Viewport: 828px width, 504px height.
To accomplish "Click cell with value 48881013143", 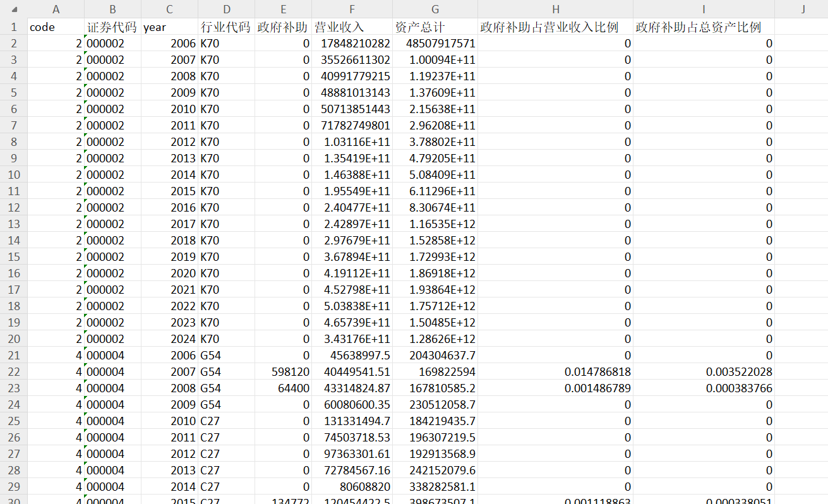I will (x=352, y=93).
